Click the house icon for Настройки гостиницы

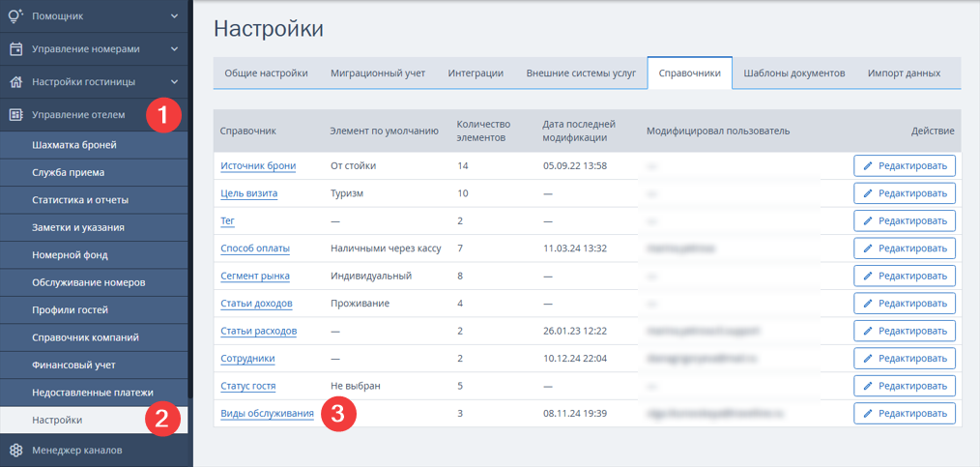pyautogui.click(x=16, y=82)
